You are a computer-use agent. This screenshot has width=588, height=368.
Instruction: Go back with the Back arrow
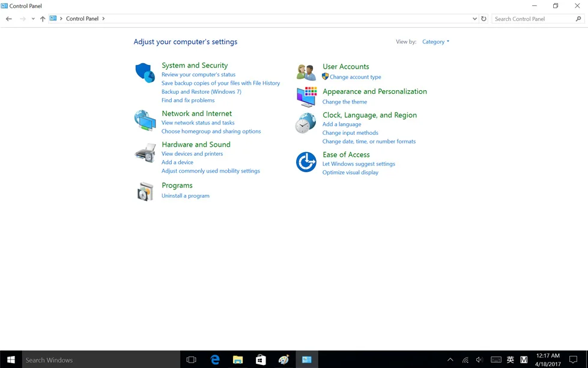pyautogui.click(x=9, y=19)
